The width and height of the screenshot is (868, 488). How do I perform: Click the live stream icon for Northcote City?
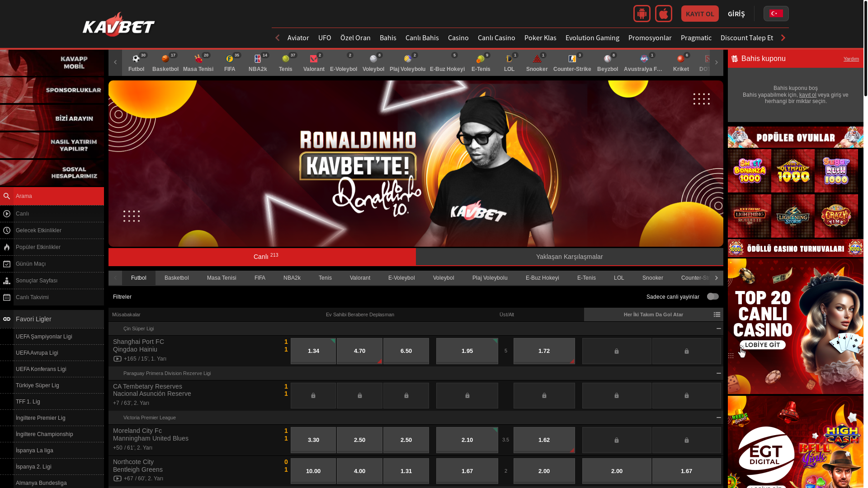pyautogui.click(x=118, y=479)
